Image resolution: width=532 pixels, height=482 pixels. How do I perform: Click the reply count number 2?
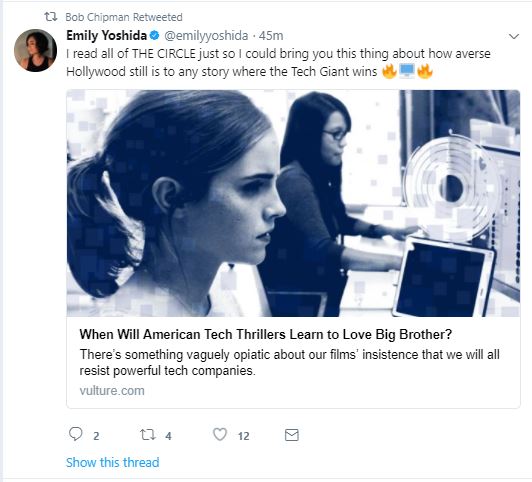click(x=96, y=436)
